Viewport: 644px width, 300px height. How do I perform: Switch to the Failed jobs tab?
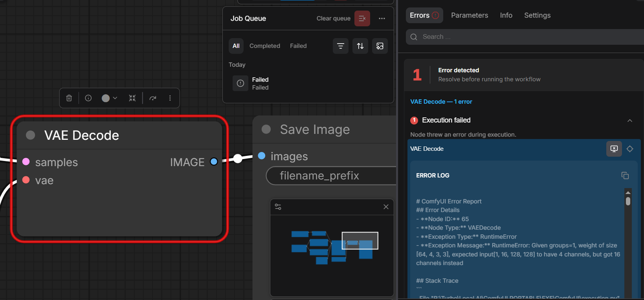click(298, 46)
